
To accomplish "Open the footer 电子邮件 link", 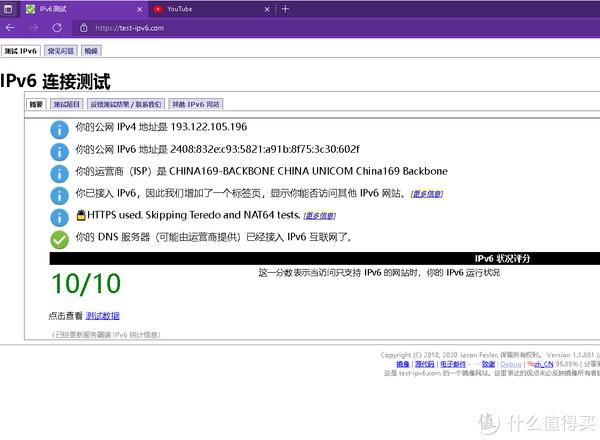I will (453, 364).
